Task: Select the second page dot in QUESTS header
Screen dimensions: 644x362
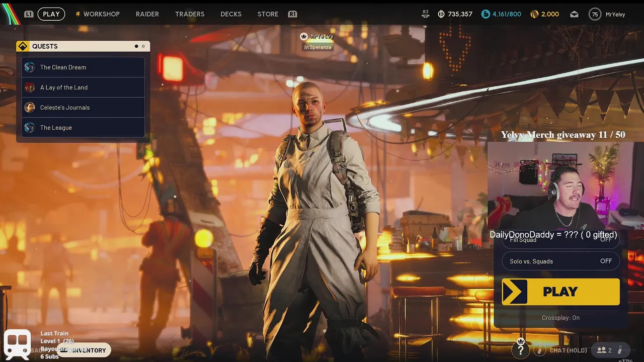Action: [143, 46]
